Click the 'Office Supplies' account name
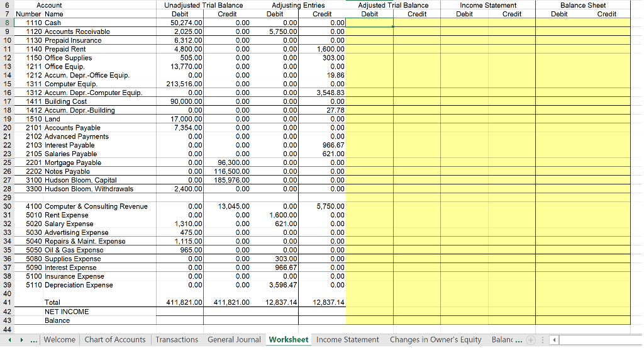The image size is (644, 350). [68, 57]
